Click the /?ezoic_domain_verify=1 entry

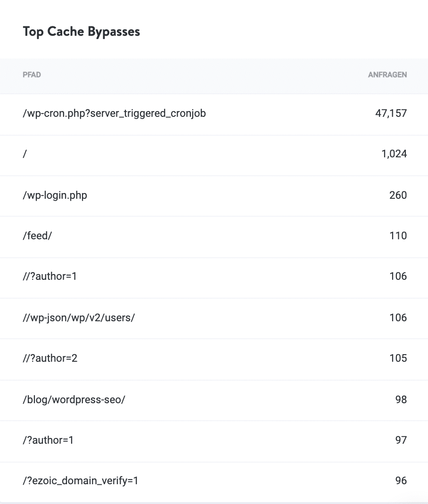coord(79,481)
